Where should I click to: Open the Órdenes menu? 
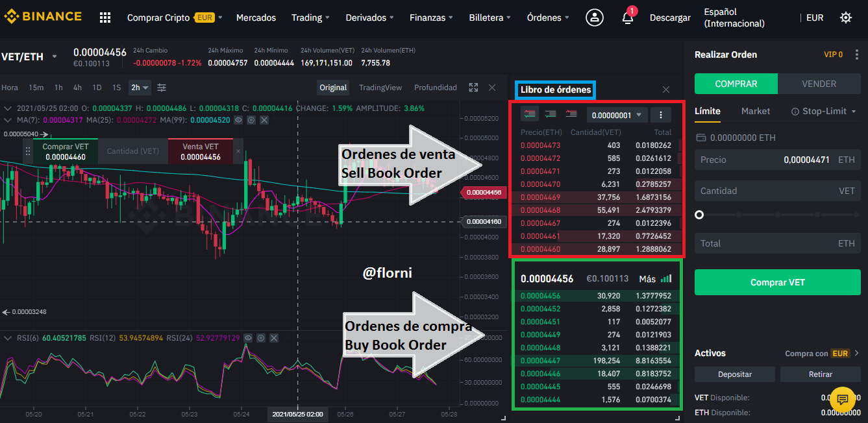(x=548, y=18)
